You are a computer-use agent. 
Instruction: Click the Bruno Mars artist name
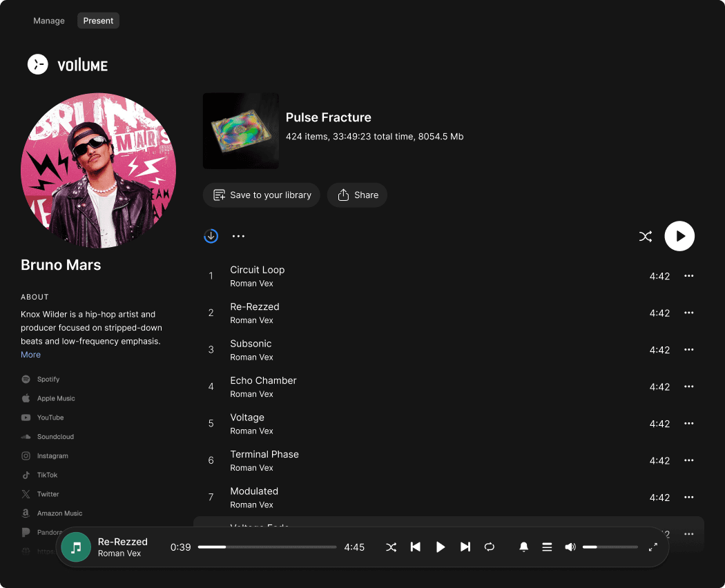(61, 265)
